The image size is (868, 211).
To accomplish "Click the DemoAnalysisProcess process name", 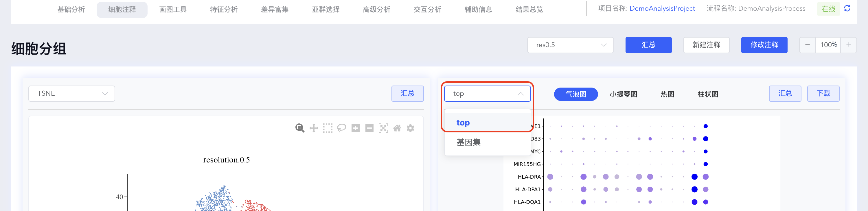I will (771, 8).
